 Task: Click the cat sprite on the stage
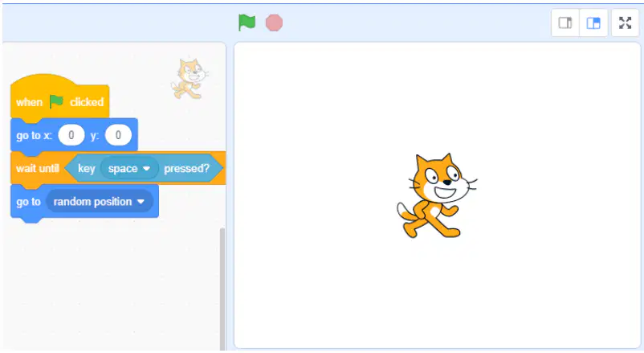(x=437, y=195)
